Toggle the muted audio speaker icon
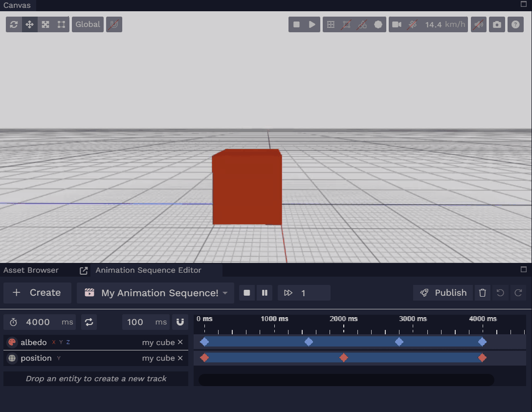Screen dimensions: 532x412 click(478, 24)
